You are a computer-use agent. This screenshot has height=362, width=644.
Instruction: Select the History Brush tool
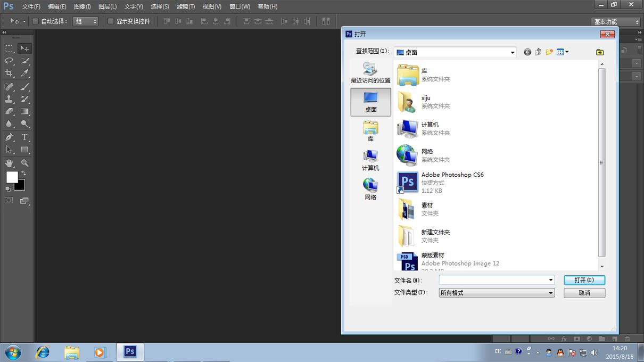tap(24, 99)
